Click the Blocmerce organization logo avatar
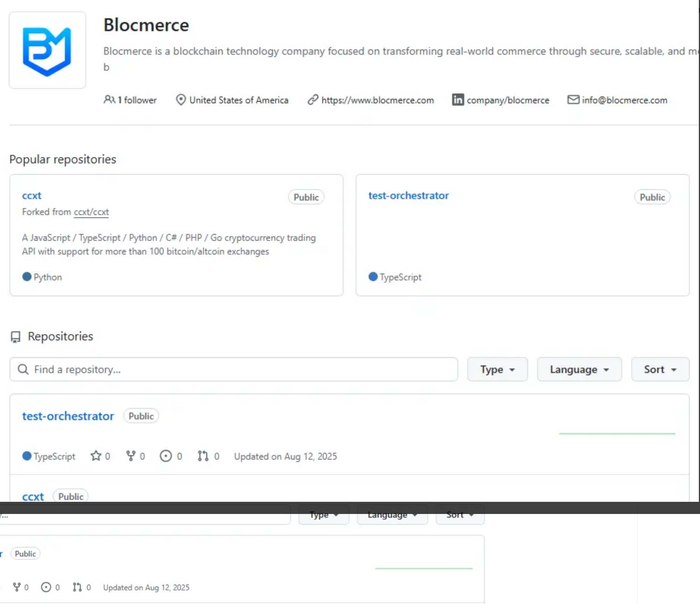Image resolution: width=700 pixels, height=604 pixels. [x=47, y=50]
